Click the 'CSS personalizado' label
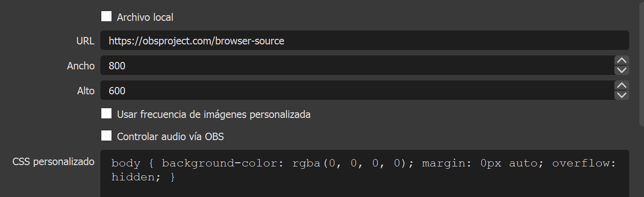Screen dimensions: 644x197 coord(54,162)
